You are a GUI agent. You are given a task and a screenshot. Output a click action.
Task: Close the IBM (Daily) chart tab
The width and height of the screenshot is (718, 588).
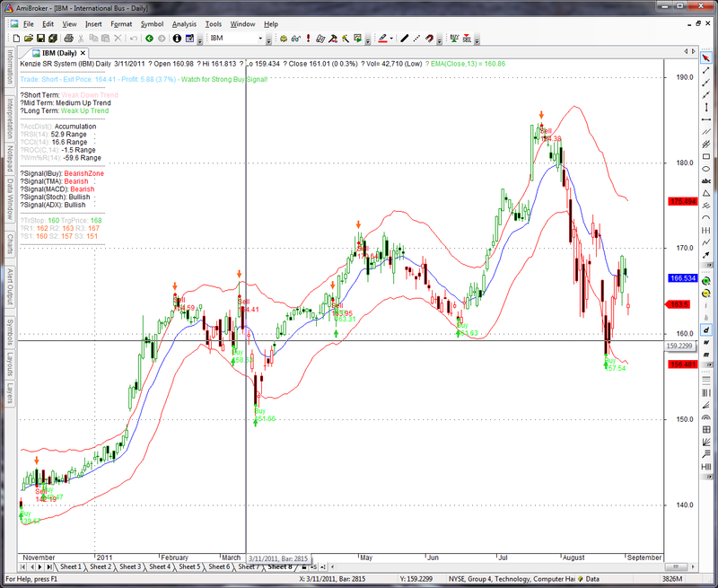coord(83,54)
